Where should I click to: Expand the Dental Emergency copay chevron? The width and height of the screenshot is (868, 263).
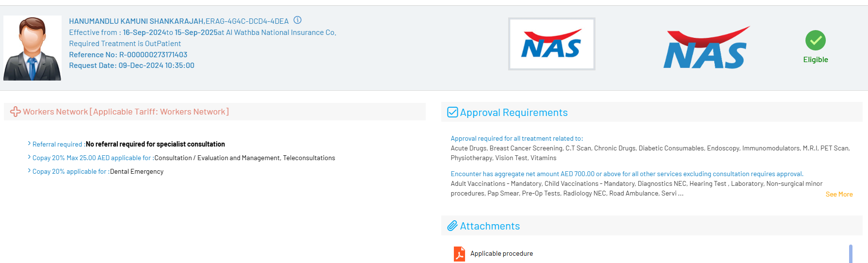(x=29, y=171)
